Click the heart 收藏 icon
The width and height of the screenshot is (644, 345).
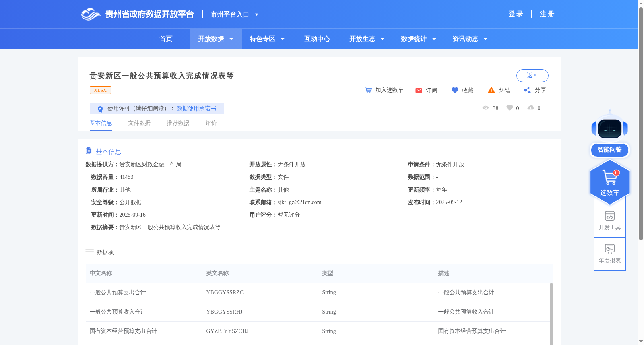pos(455,90)
